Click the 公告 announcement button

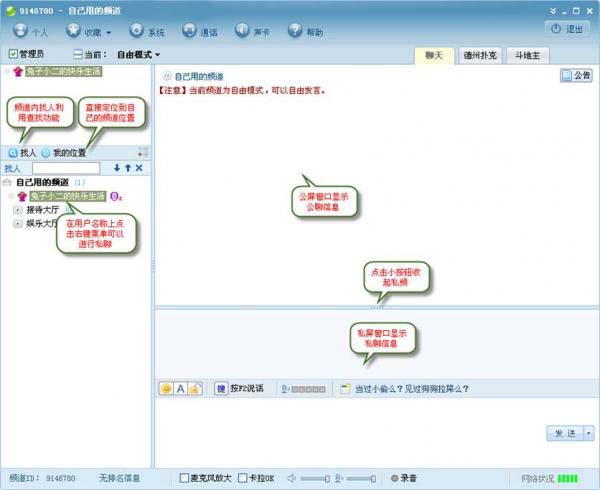point(576,75)
